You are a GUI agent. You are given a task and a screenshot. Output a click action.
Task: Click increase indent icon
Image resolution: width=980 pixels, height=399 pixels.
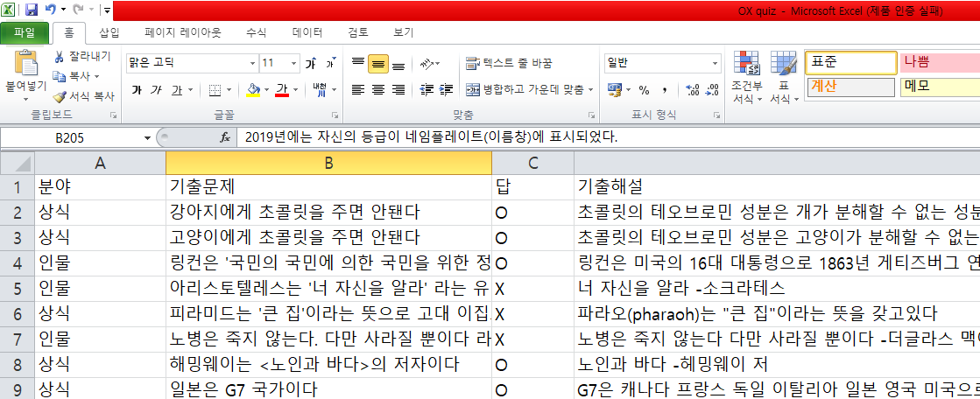point(447,90)
